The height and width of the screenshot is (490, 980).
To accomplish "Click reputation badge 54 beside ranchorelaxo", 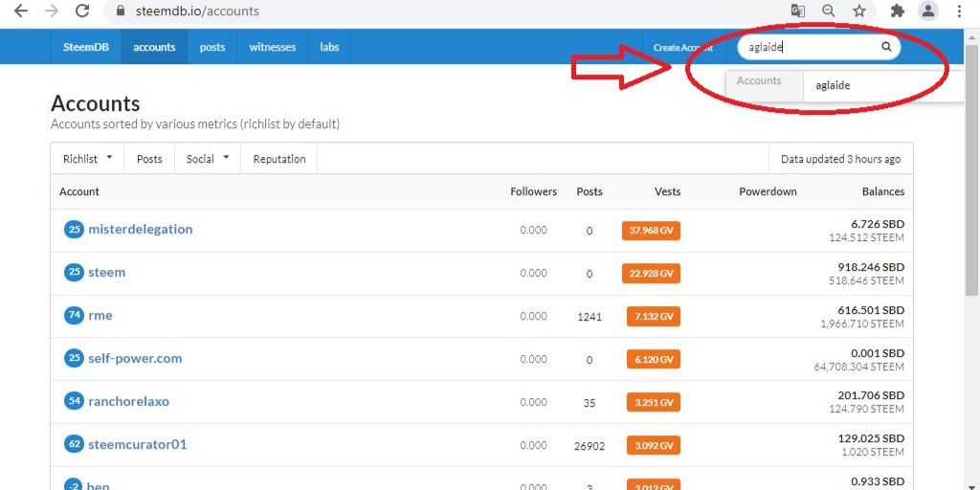I will point(74,401).
